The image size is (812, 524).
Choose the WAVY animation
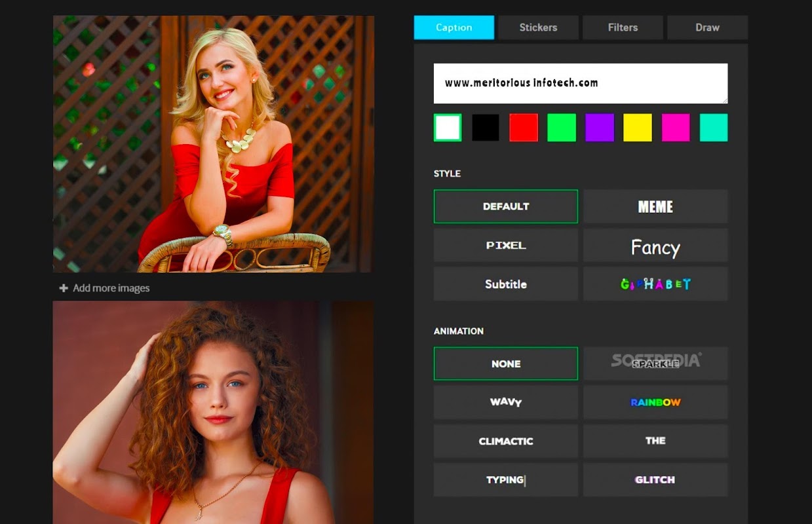pyautogui.click(x=506, y=402)
